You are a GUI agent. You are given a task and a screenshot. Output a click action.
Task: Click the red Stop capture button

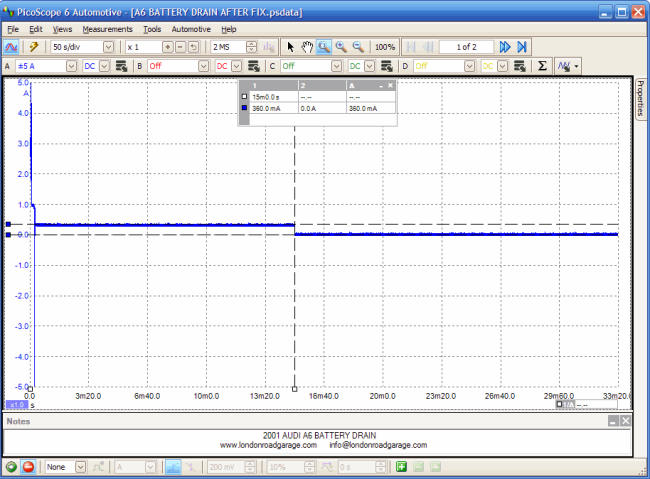(x=27, y=467)
